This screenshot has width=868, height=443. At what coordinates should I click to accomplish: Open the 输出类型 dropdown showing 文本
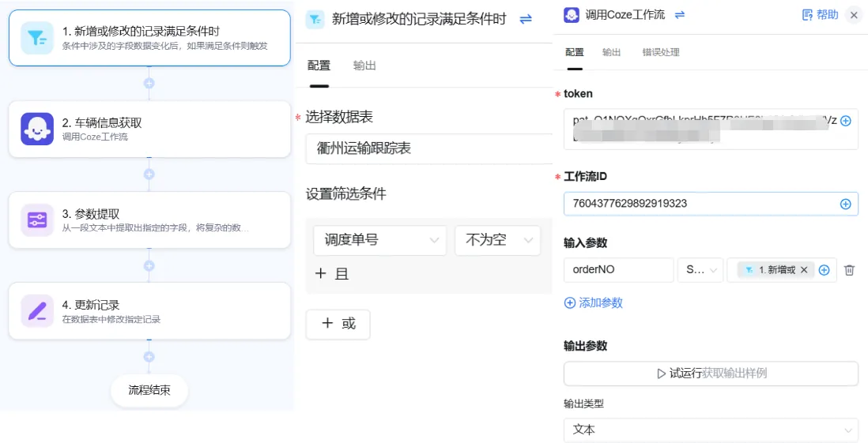(711, 430)
